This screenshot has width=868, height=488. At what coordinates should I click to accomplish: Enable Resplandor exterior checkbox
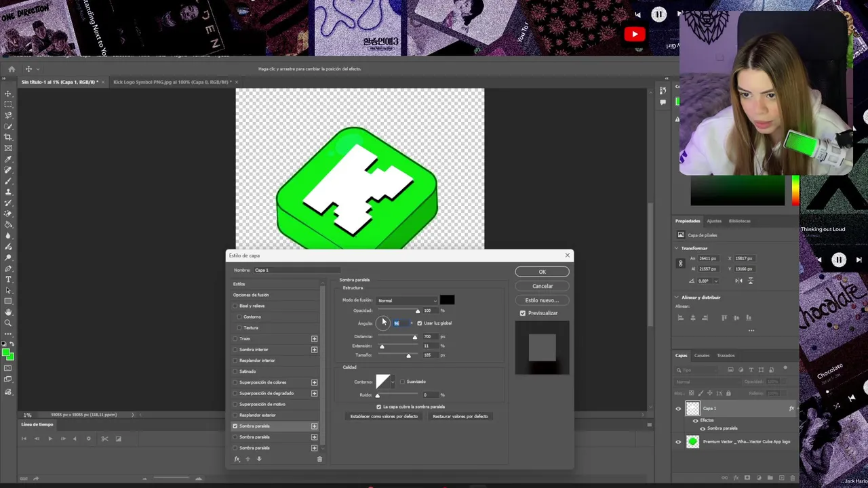tap(235, 415)
